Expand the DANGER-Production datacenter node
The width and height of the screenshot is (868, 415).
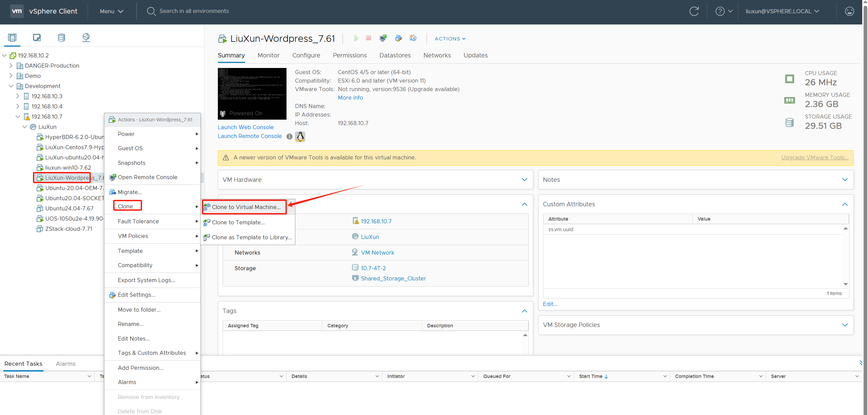(11, 66)
